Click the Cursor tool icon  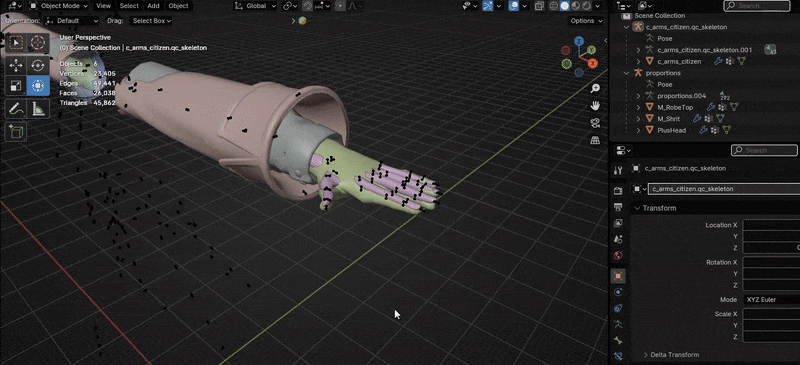pyautogui.click(x=38, y=42)
